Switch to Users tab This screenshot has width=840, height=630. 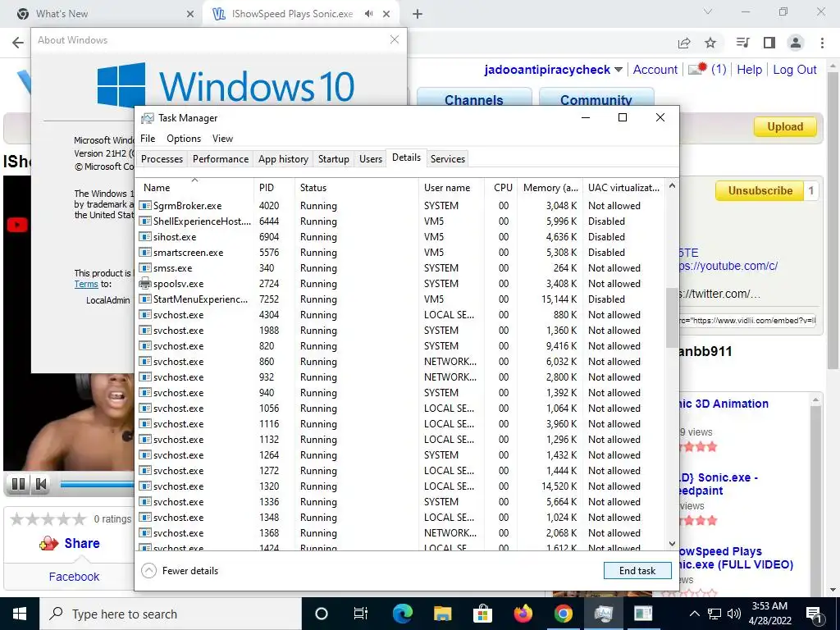371,159
